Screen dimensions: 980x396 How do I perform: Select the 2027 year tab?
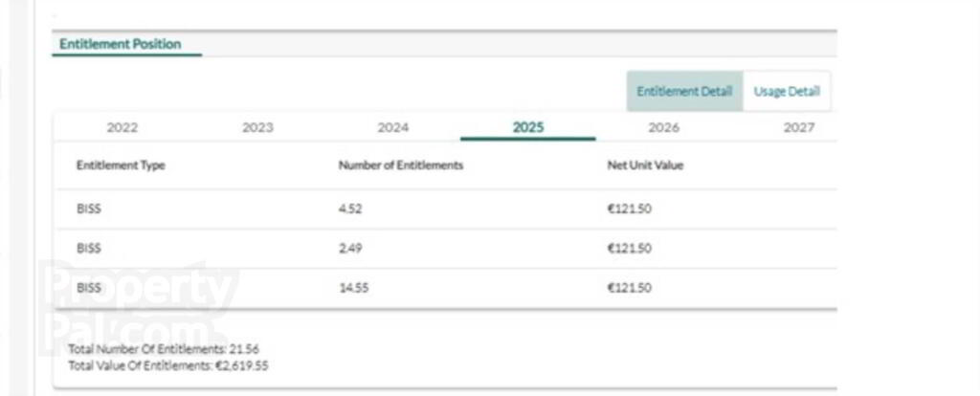click(x=799, y=127)
